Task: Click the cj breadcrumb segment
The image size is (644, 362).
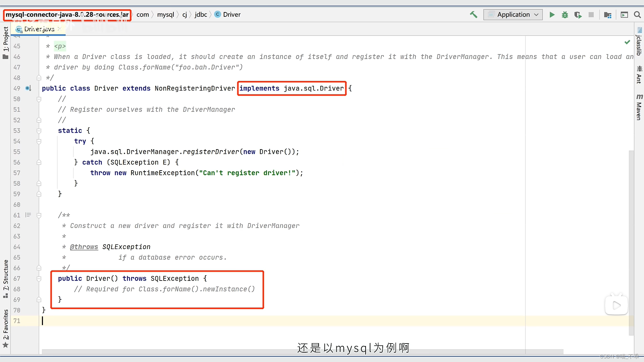Action: [184, 15]
